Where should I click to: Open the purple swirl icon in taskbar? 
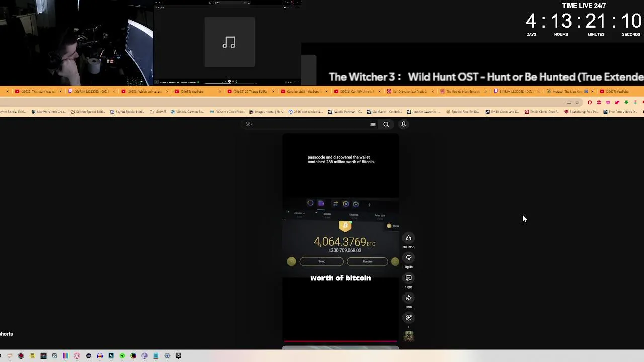pos(144,356)
